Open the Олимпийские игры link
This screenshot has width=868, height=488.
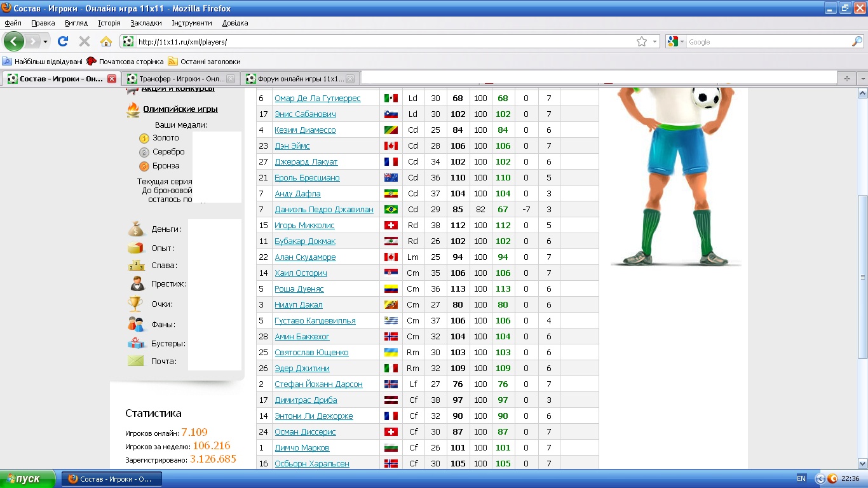pyautogui.click(x=180, y=109)
